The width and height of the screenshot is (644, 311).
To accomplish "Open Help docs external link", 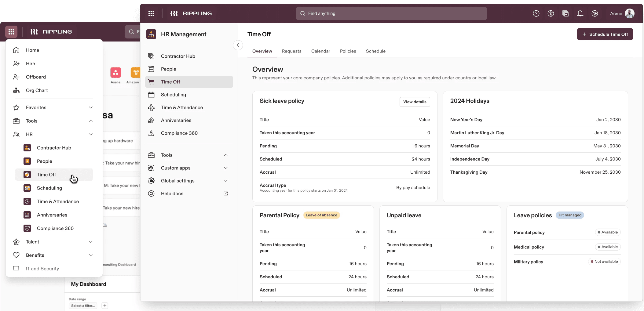I will [x=226, y=193].
